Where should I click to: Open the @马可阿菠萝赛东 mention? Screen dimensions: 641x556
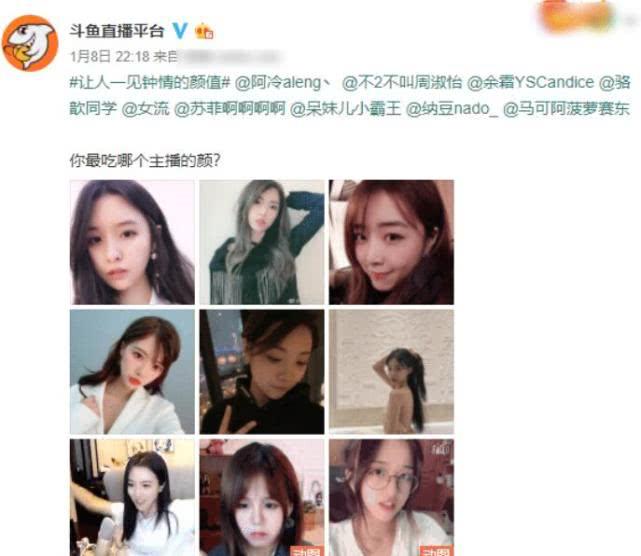(x=566, y=109)
